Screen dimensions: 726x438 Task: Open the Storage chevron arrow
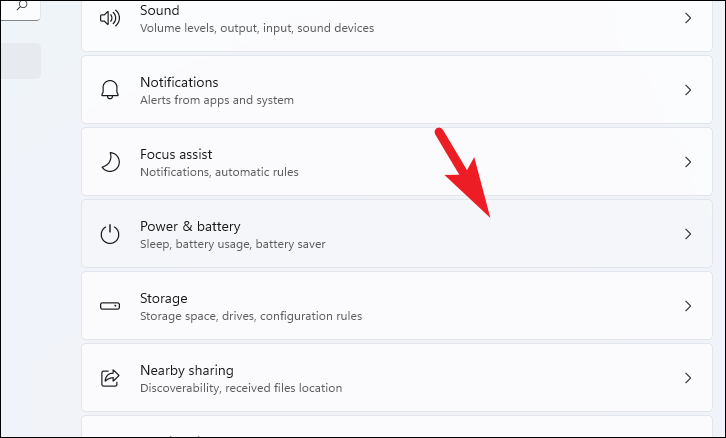(x=688, y=306)
